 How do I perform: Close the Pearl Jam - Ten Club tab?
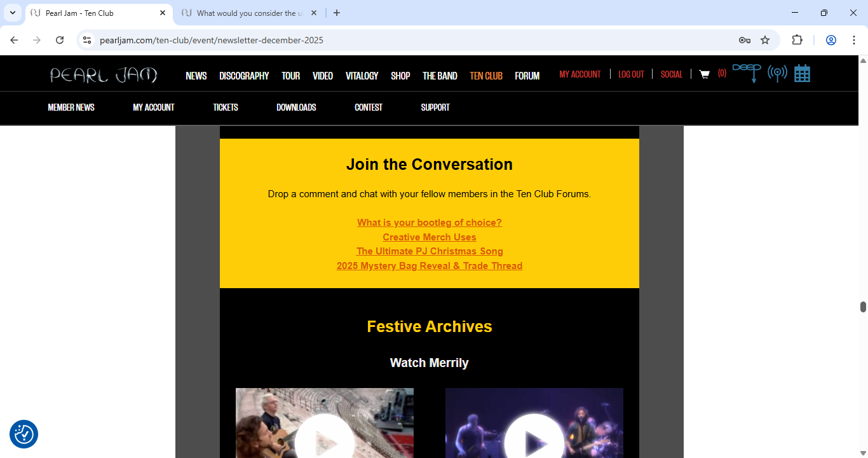tap(162, 13)
